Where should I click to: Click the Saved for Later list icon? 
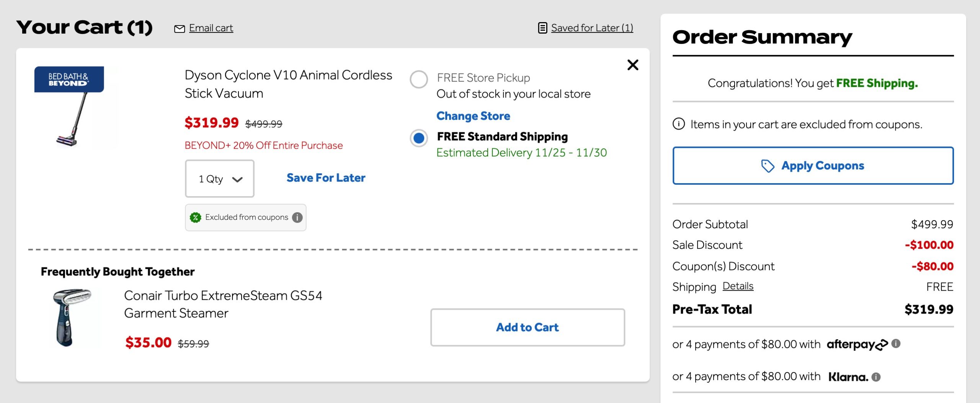point(542,28)
